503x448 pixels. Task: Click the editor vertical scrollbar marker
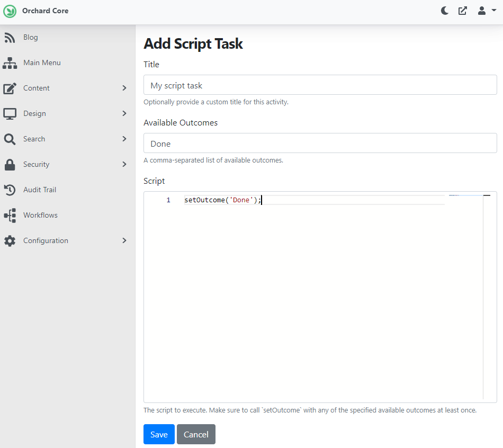tap(487, 195)
